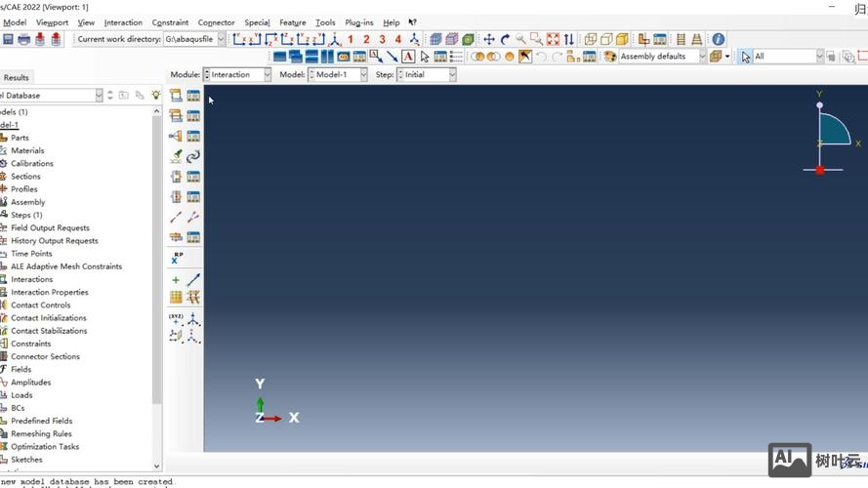Click the Pan View tool
Viewport: 868px width, 488px height.
tap(489, 40)
